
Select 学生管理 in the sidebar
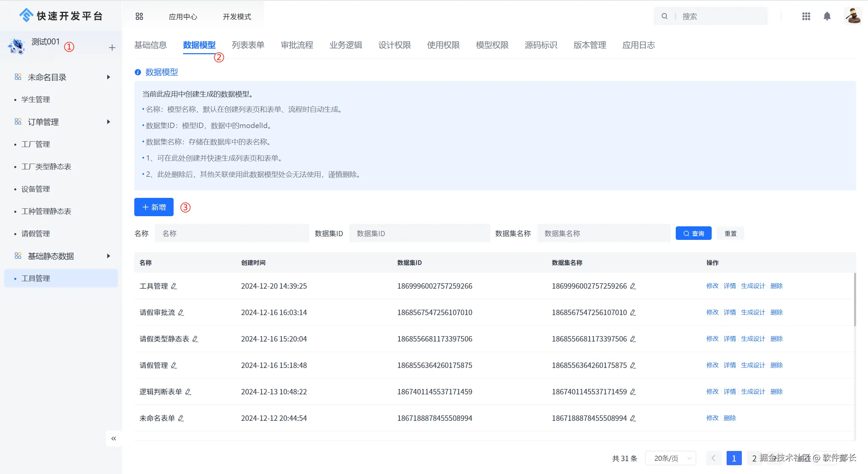pyautogui.click(x=36, y=100)
